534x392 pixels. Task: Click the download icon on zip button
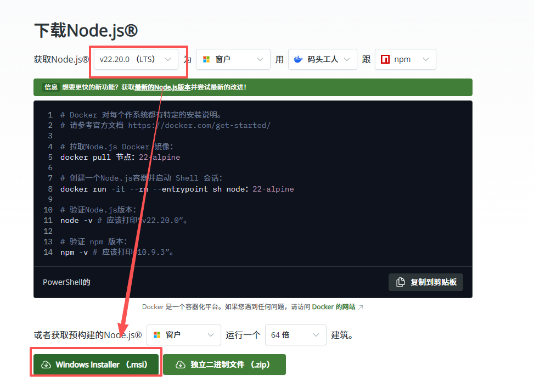click(181, 365)
